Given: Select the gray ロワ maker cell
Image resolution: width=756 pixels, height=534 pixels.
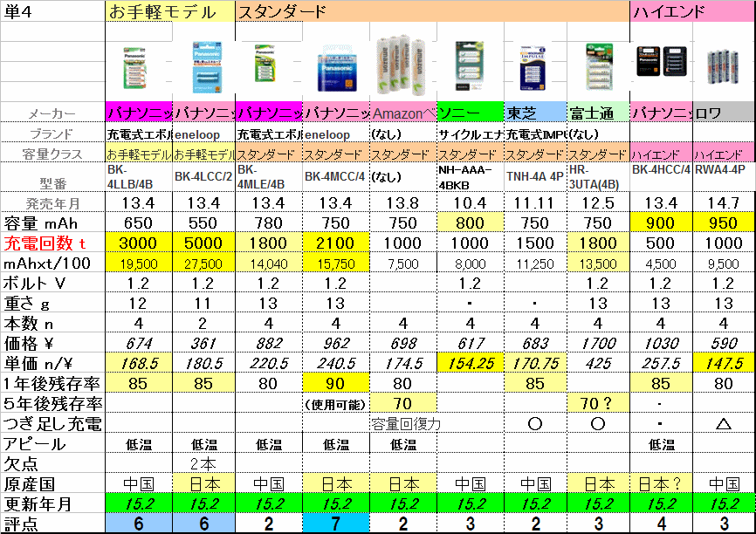Looking at the screenshot, I should (725, 113).
